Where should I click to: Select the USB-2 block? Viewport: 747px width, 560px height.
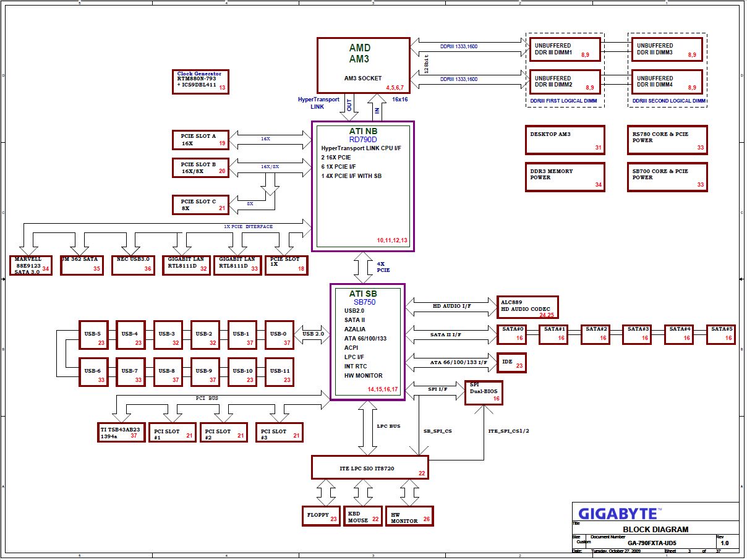point(205,336)
